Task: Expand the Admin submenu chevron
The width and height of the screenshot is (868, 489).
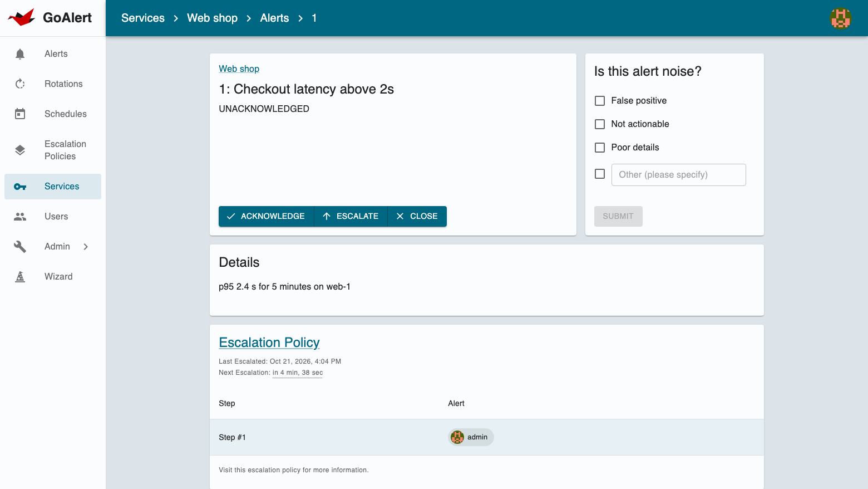Action: point(86,247)
